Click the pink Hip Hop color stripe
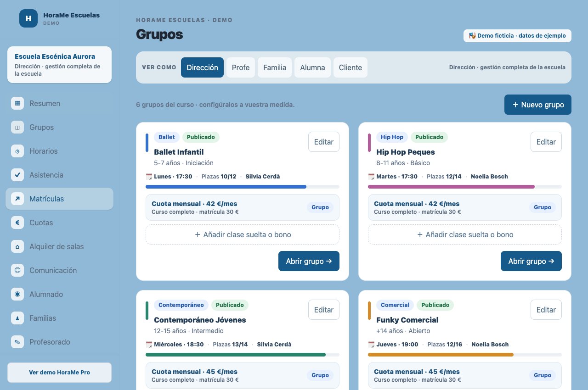 pos(369,143)
